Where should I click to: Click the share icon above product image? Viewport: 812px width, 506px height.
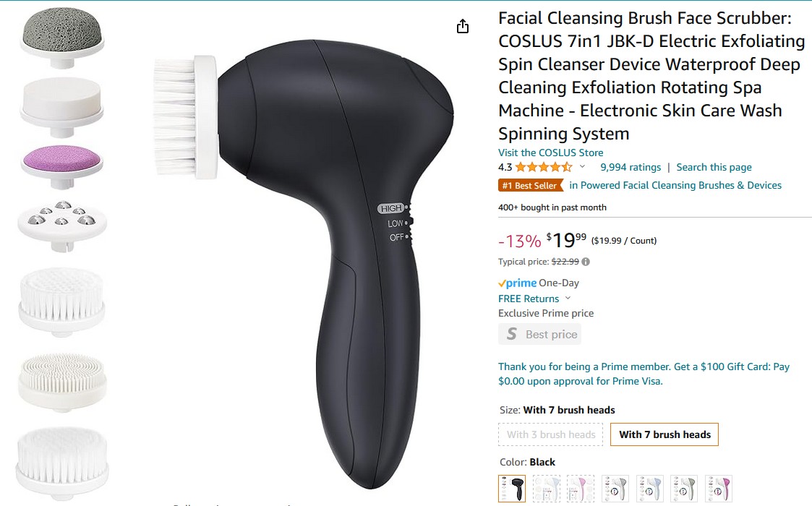pos(463,27)
